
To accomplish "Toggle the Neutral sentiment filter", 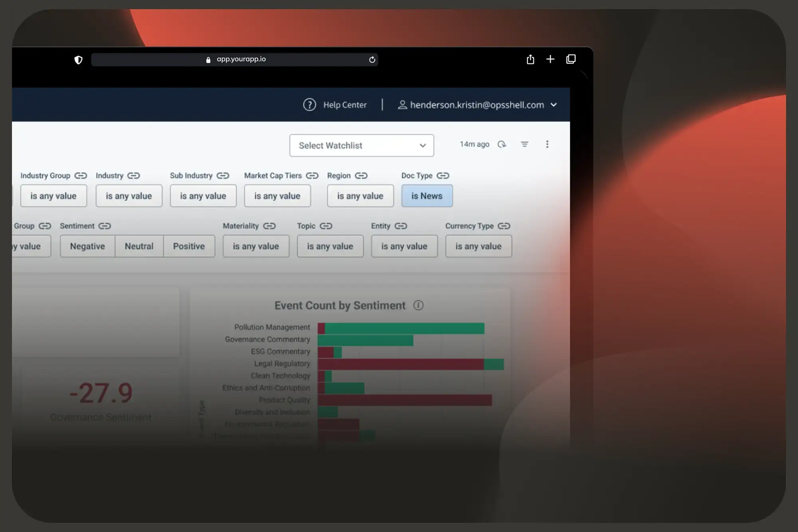I will [139, 246].
